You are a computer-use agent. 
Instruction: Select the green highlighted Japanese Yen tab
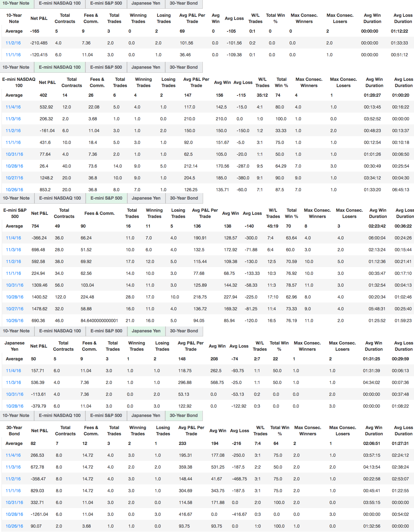(146, 331)
